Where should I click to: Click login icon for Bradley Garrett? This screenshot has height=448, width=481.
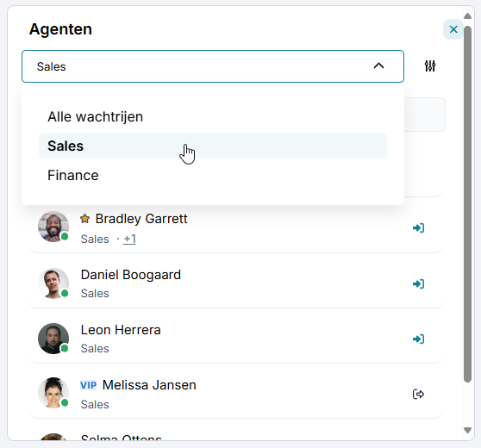[x=418, y=227]
